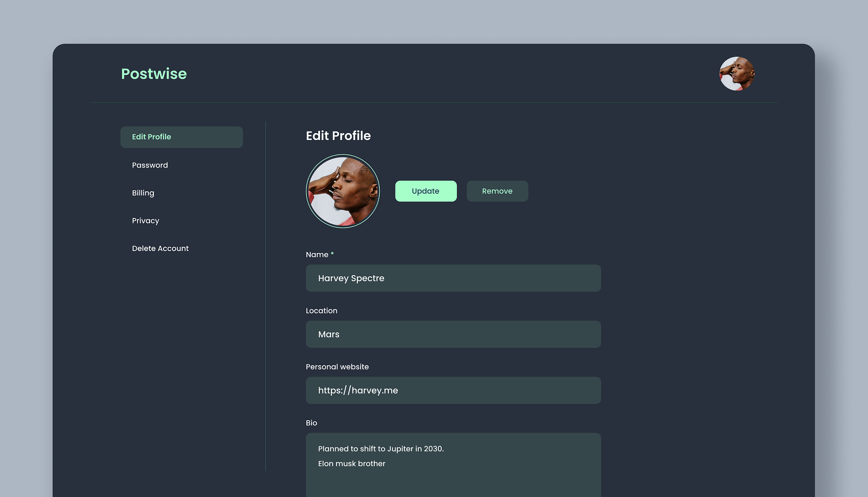Viewport: 868px width, 497px height.
Task: Open the user avatar menu in header
Action: pos(737,74)
